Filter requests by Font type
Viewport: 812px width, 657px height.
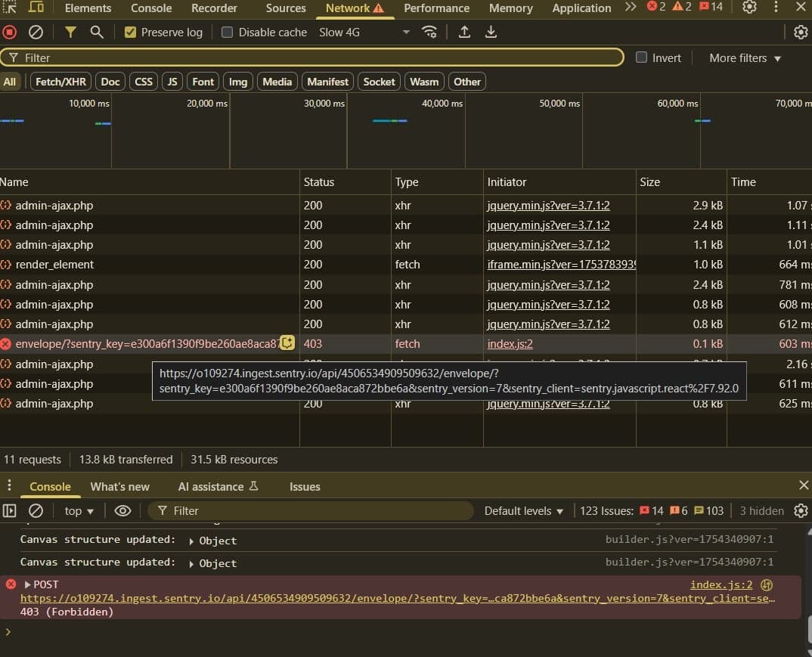pos(203,82)
